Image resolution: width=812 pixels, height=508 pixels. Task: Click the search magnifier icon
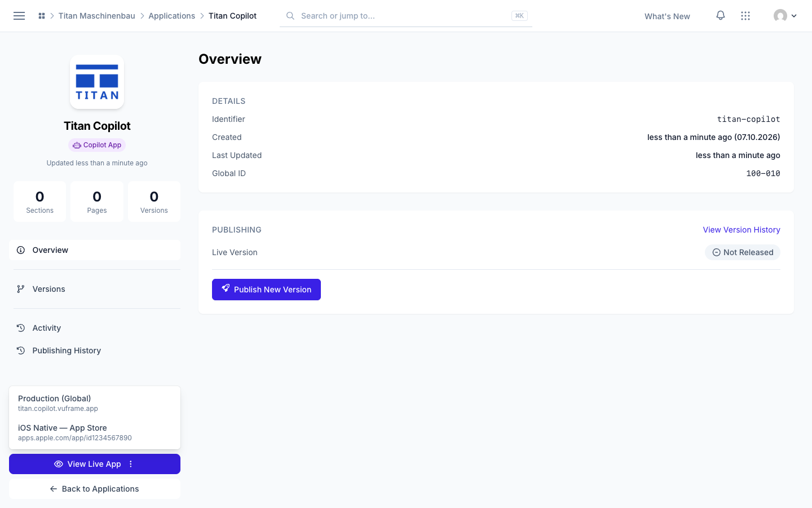(290, 16)
